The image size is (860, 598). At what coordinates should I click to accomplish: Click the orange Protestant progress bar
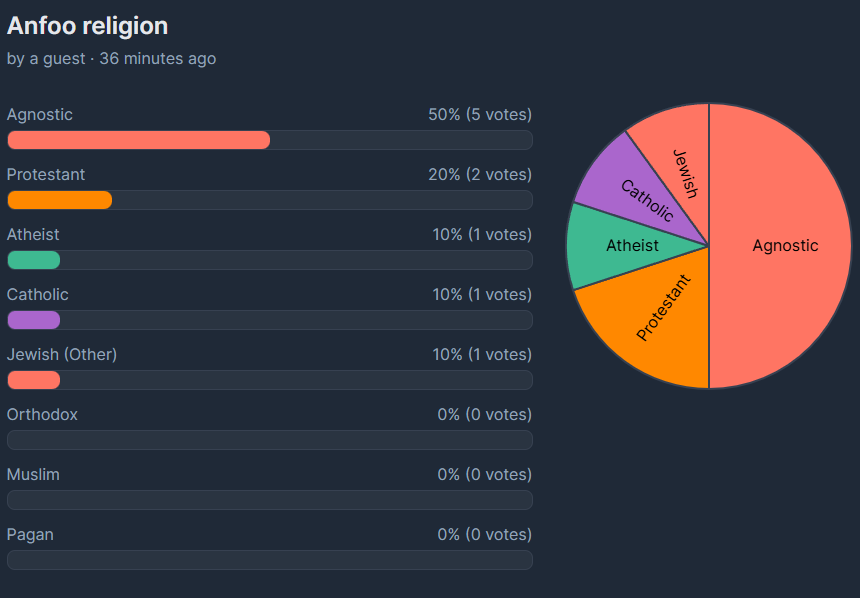pyautogui.click(x=269, y=200)
